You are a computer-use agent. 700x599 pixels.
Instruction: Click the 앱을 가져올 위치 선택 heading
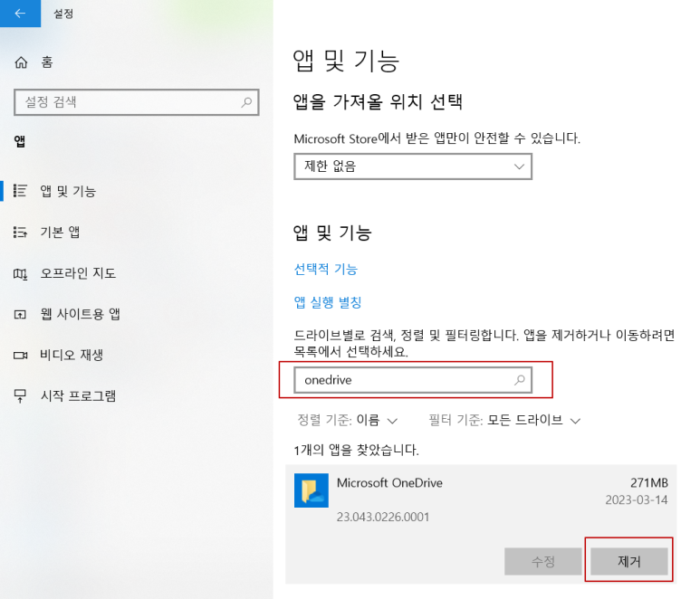click(x=378, y=101)
